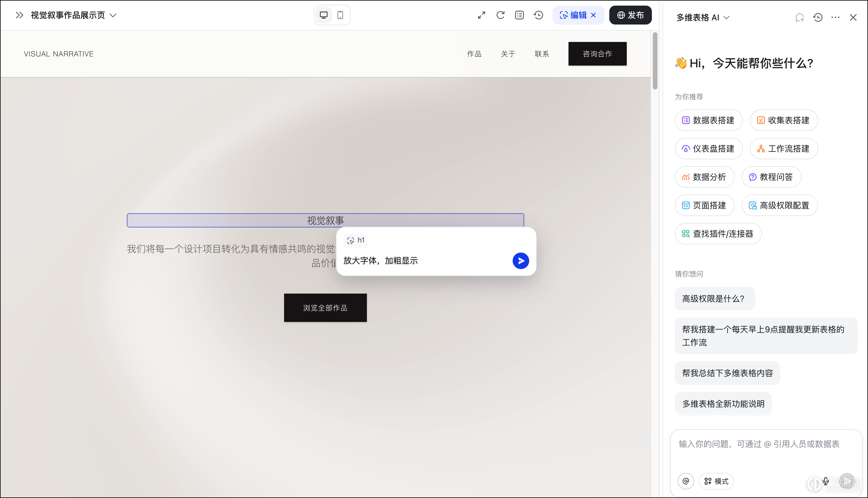Open the 联系 nav item
868x498 pixels.
point(542,54)
